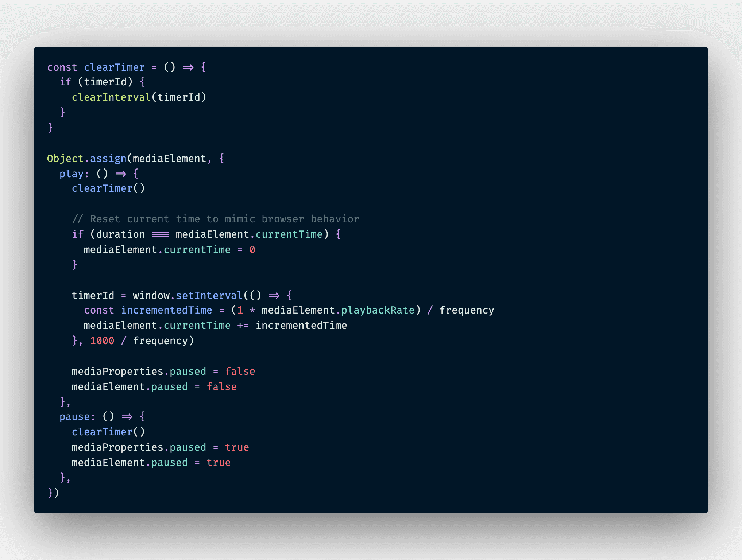Image resolution: width=742 pixels, height=560 pixels.
Task: Click the += operator on currentTime line
Action: (x=243, y=325)
